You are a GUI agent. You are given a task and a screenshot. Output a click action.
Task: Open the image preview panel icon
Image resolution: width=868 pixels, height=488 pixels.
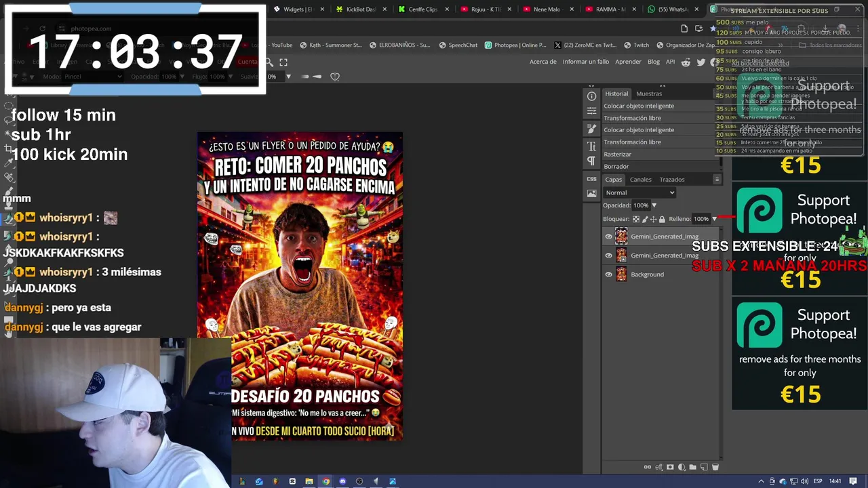click(591, 193)
